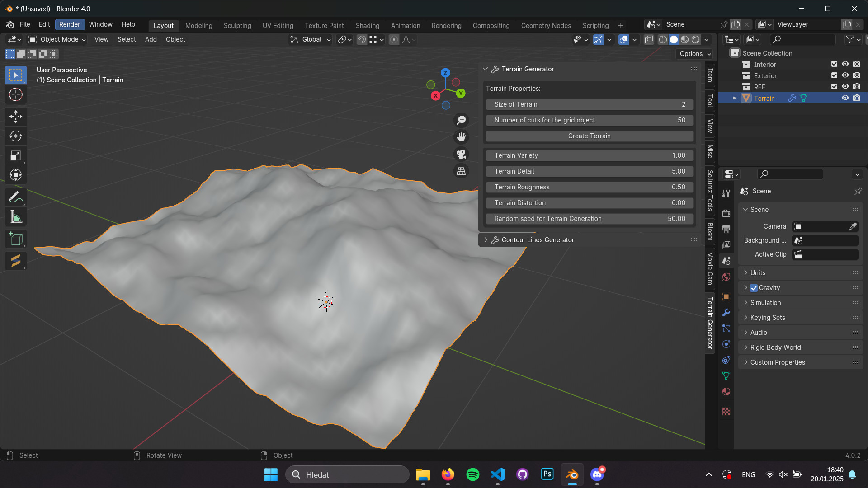The height and width of the screenshot is (488, 868).
Task: Click the outliner search field
Action: pos(803,40)
